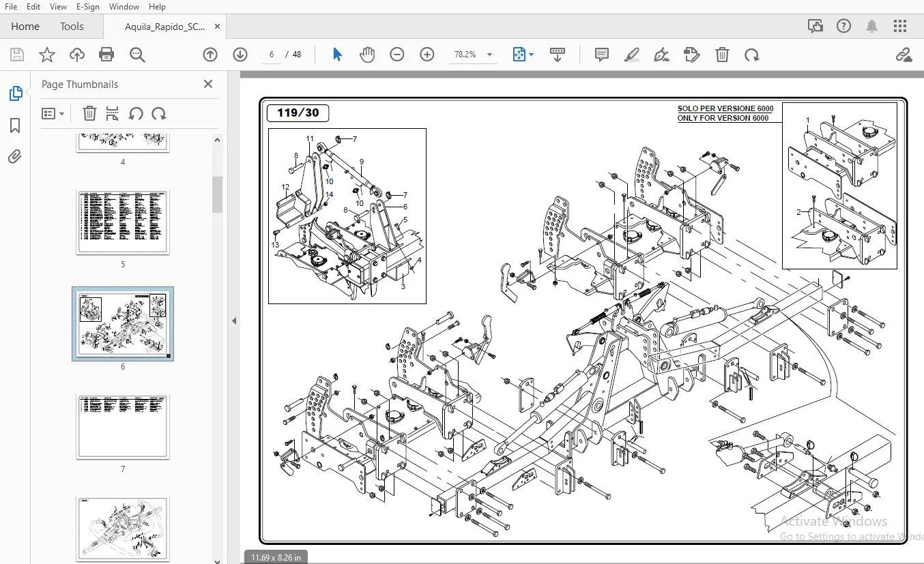Zoom in with the plus circle icon
The height and width of the screenshot is (564, 924).
tap(427, 55)
